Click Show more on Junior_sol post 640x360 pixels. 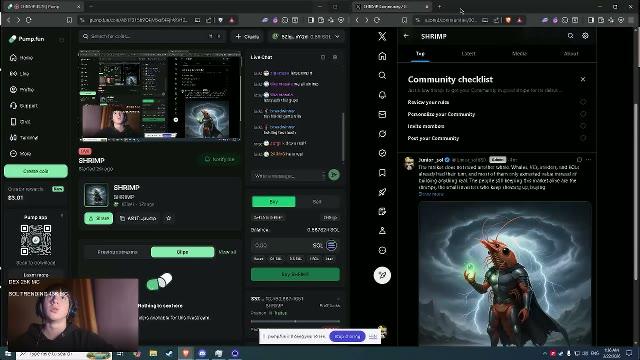[x=431, y=194]
